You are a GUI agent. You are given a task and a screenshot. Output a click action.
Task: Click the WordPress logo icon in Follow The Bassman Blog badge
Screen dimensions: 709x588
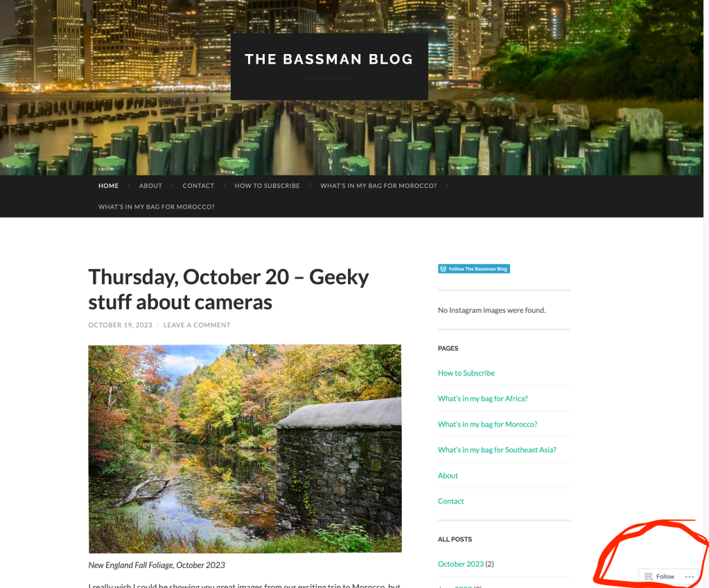(443, 268)
